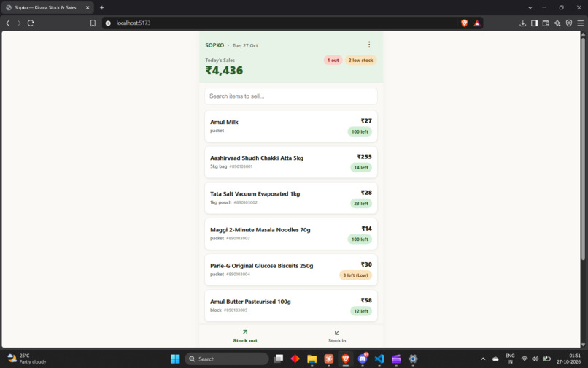This screenshot has width=588, height=368.
Task: Select the Sopko — Kirana Stock & Sales tab
Action: pyautogui.click(x=47, y=7)
